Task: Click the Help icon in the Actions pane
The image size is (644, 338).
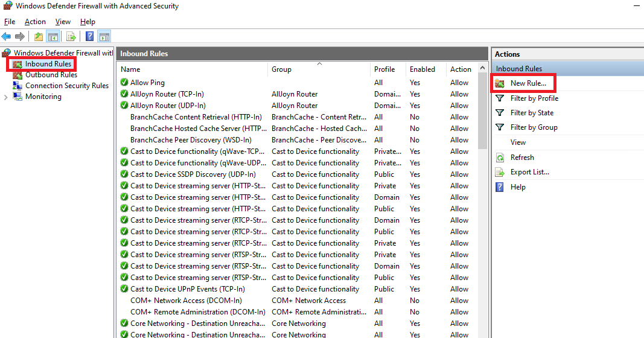Action: tap(500, 187)
